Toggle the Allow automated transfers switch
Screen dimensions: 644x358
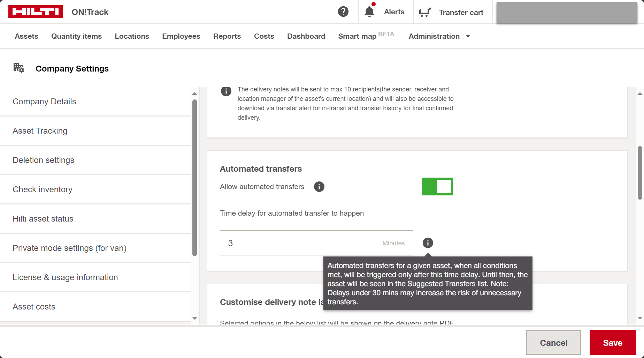point(437,187)
